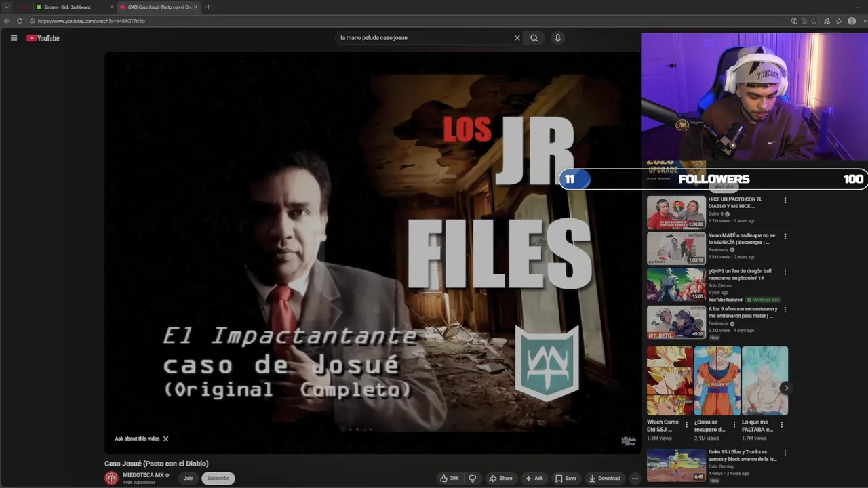Open thumbnail of Goku SSJ Blue y Trunks video
This screenshot has height=488, width=868.
click(676, 465)
